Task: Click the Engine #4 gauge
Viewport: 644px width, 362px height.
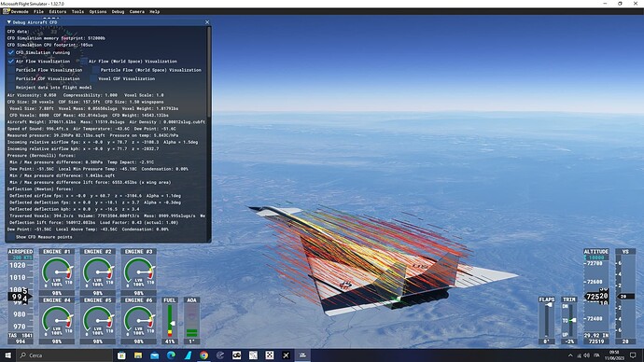Action: pos(57,321)
